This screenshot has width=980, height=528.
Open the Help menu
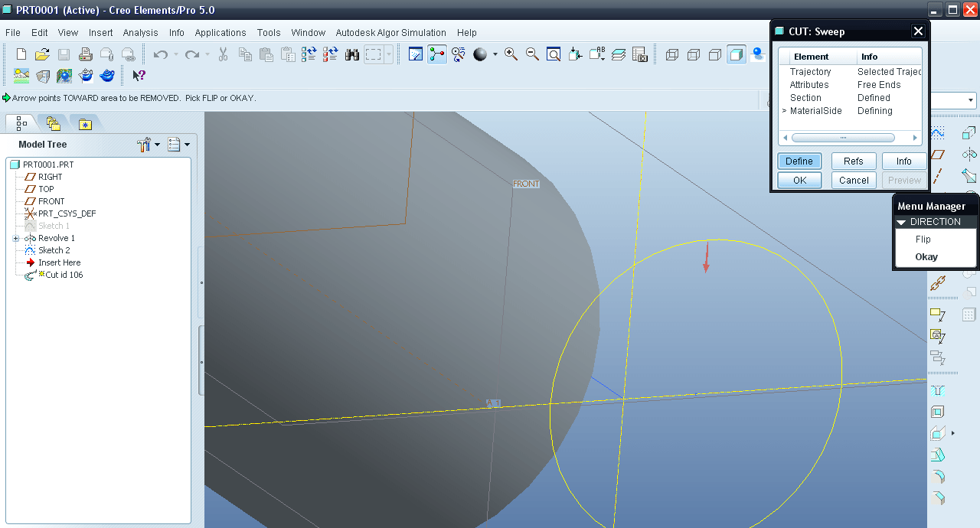(x=467, y=33)
